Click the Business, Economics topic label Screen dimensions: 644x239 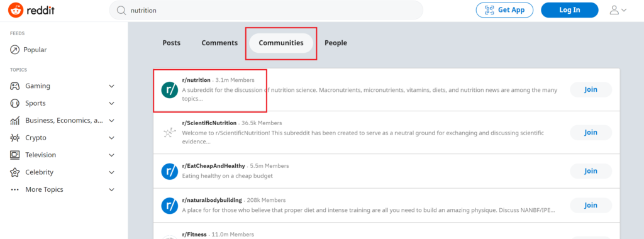point(64,120)
